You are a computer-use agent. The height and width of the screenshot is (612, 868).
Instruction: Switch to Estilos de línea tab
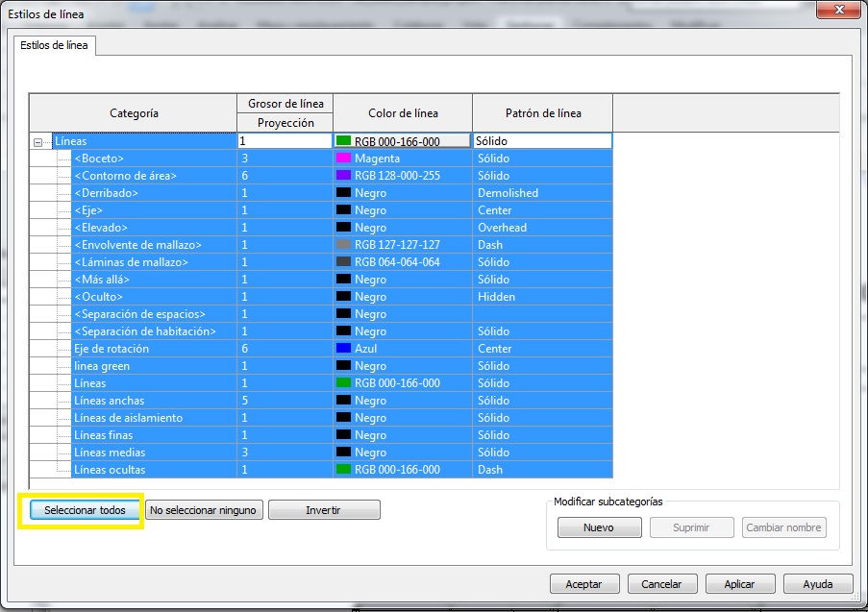(55, 45)
